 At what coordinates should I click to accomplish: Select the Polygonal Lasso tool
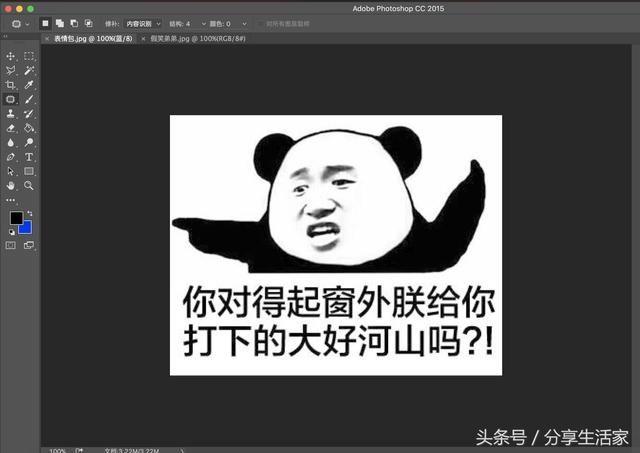pos(11,70)
